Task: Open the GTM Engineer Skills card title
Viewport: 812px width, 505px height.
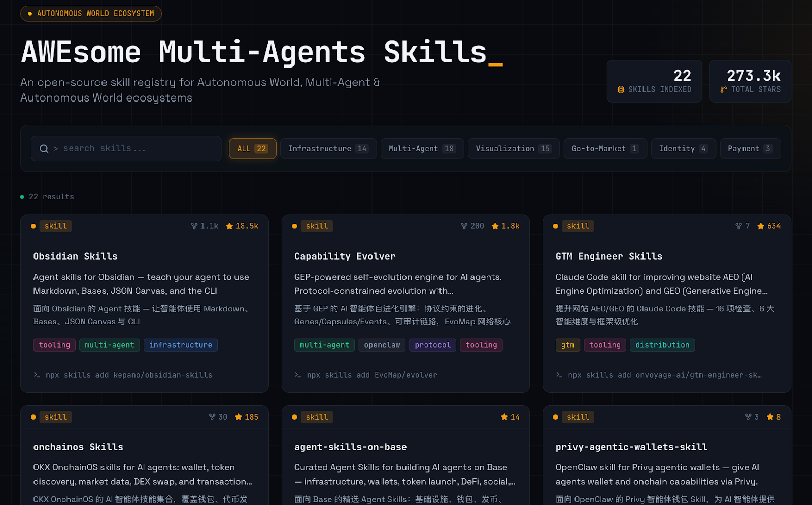Action: 609,256
